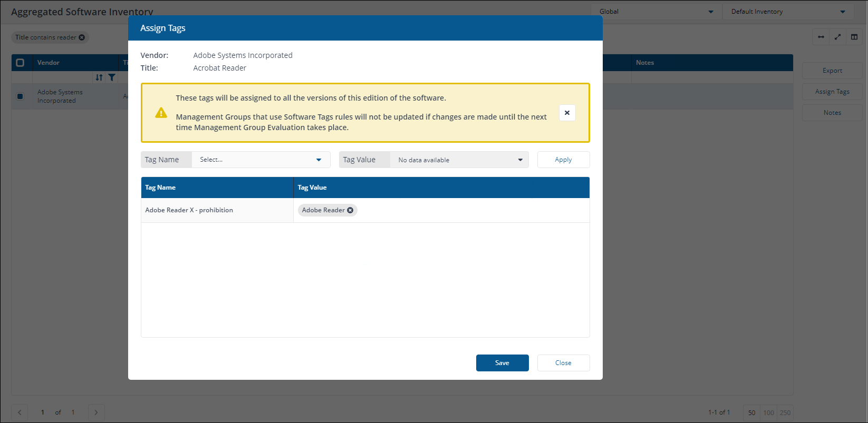868x423 pixels.
Task: Remove the 'Title contains reader' filter
Action: (82, 37)
